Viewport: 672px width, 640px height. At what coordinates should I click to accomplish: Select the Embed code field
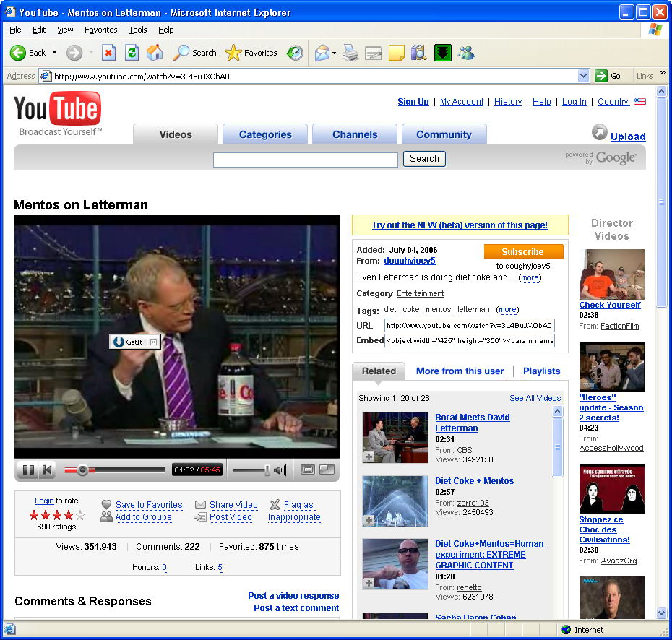coord(469,341)
